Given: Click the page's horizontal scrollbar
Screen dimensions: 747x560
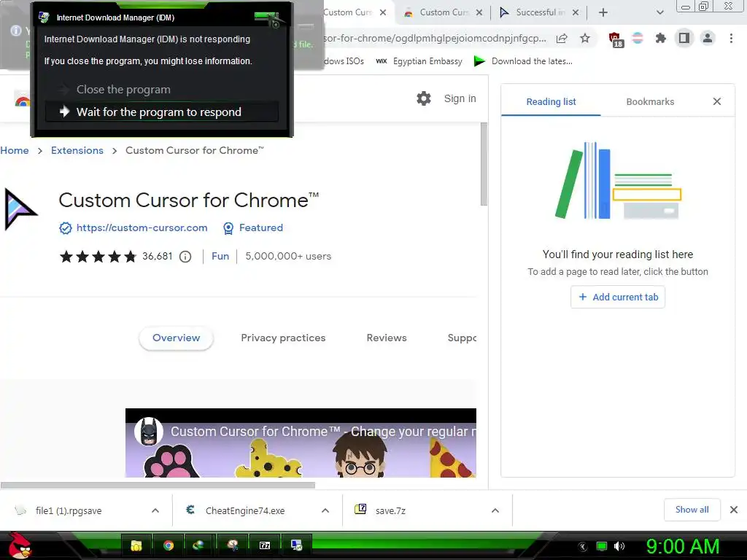Looking at the screenshot, I should (x=158, y=485).
